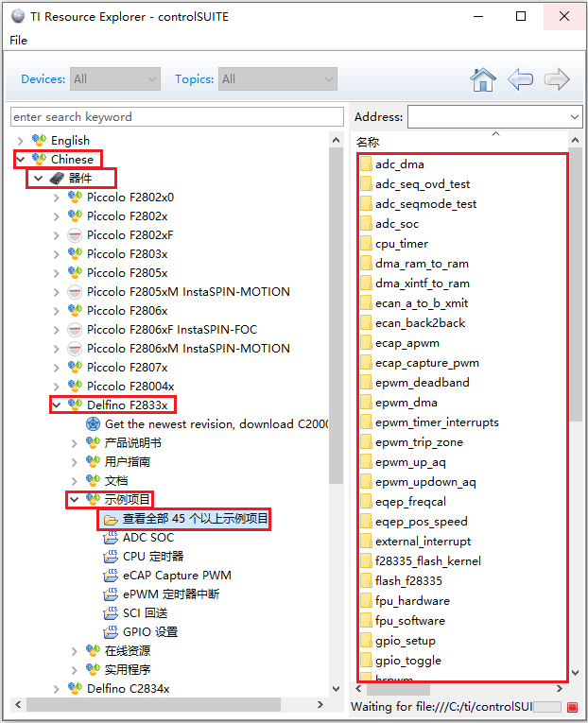Click the Delfino F2833x package icon
The width and height of the screenshot is (588, 723).
click(x=76, y=405)
